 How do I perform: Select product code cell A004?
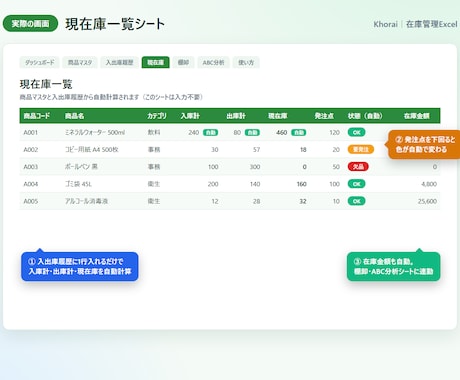pos(31,184)
